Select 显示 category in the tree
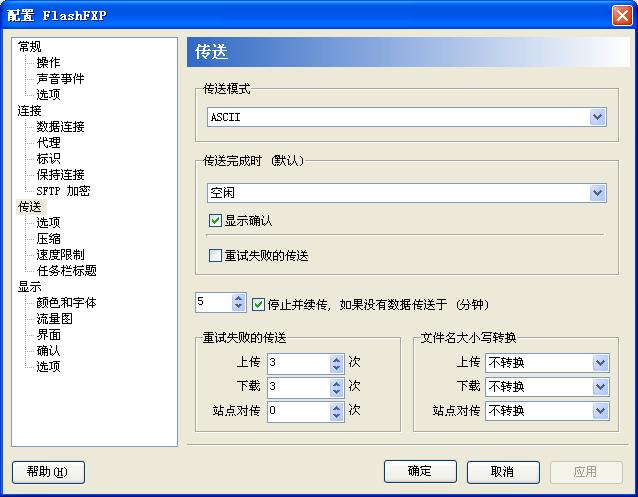This screenshot has height=497, width=638. (29, 287)
